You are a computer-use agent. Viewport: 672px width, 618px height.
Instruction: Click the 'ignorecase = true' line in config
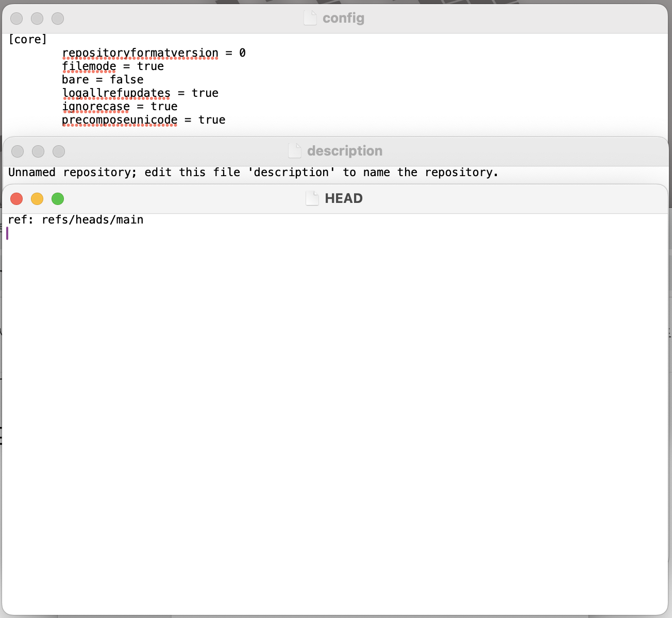[120, 107]
